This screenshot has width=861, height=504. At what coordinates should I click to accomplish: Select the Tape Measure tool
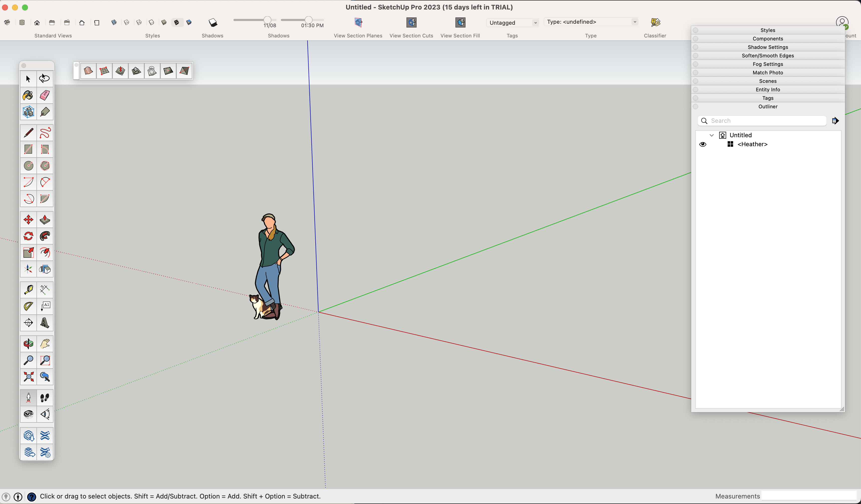point(28,290)
